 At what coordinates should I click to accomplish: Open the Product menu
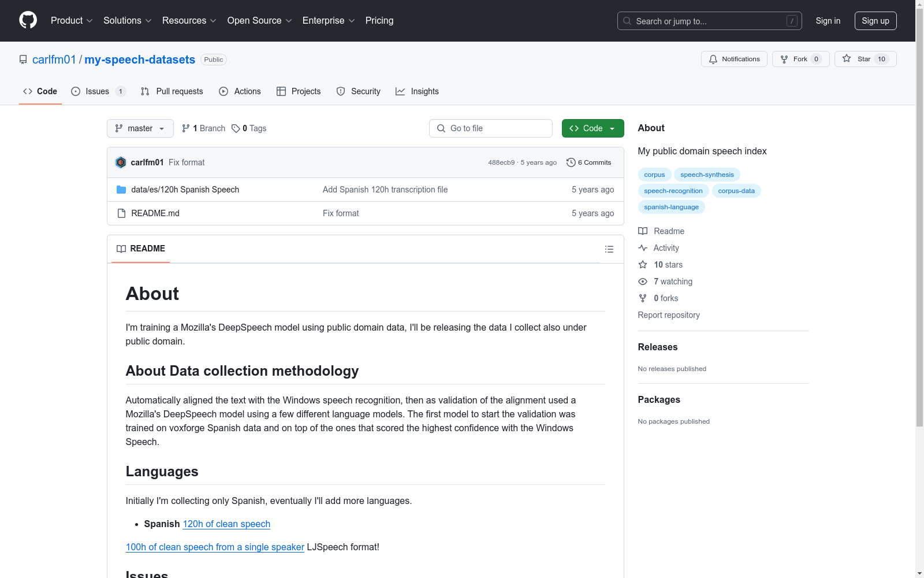72,20
